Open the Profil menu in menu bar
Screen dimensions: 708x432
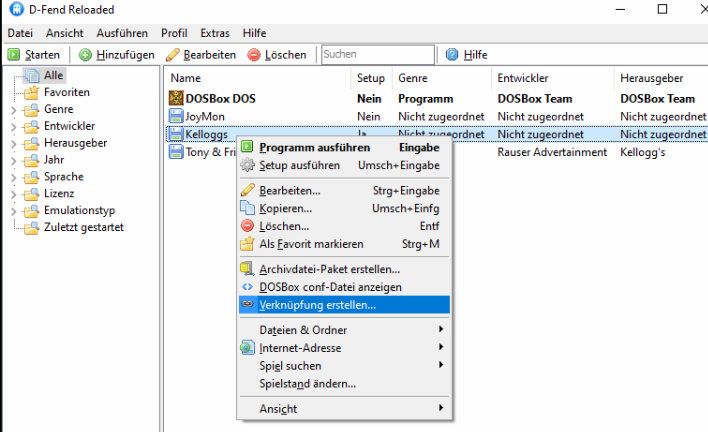(172, 33)
